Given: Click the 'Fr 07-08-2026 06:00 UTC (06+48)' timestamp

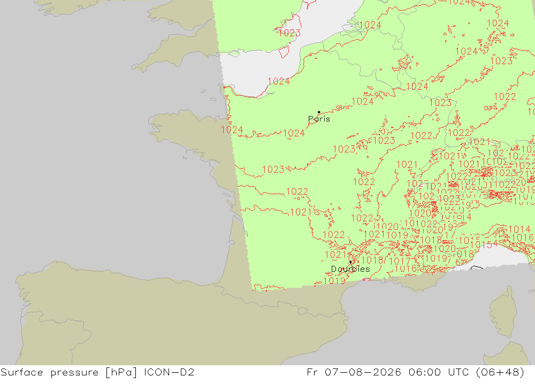Looking at the screenshot, I should click(x=415, y=372).
